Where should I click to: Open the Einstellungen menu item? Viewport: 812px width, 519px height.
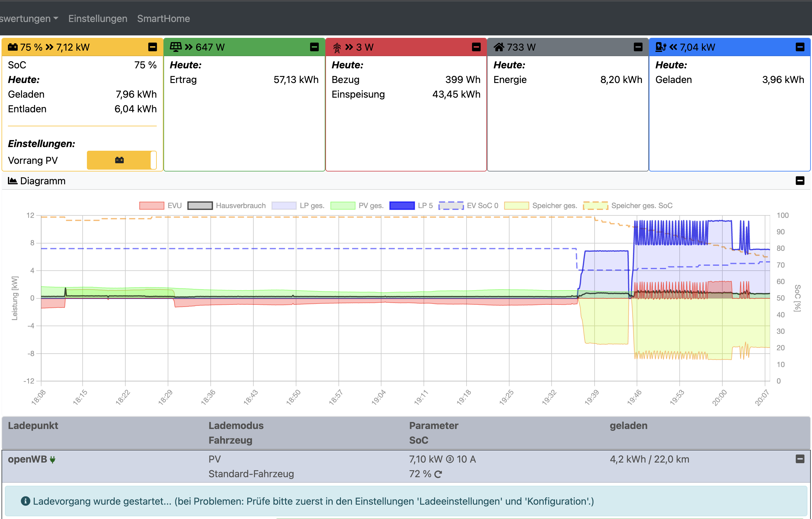pyautogui.click(x=98, y=19)
